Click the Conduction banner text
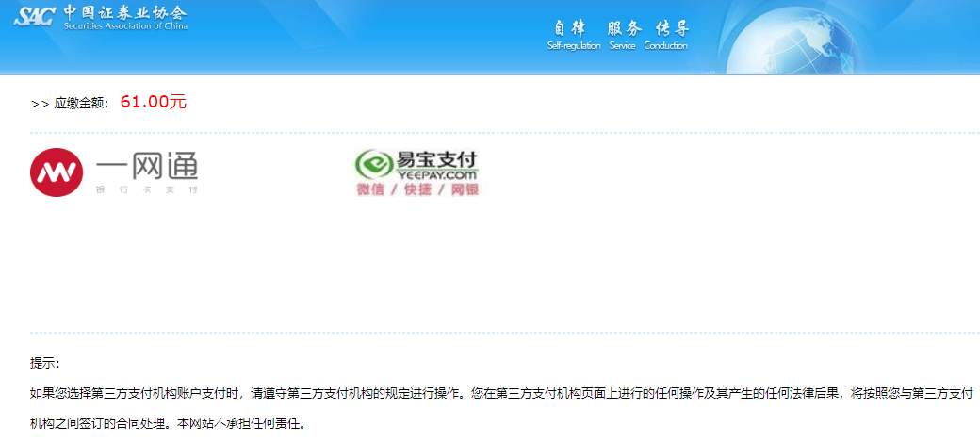 coord(666,45)
